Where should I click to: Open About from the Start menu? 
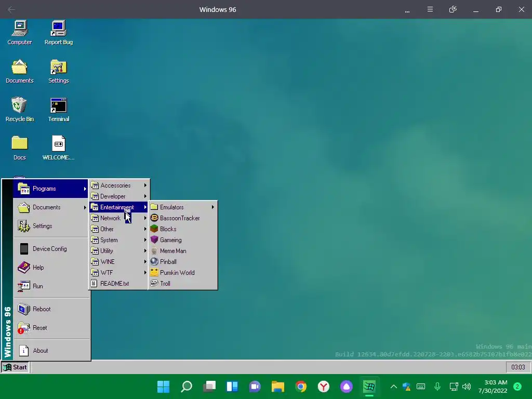51,351
